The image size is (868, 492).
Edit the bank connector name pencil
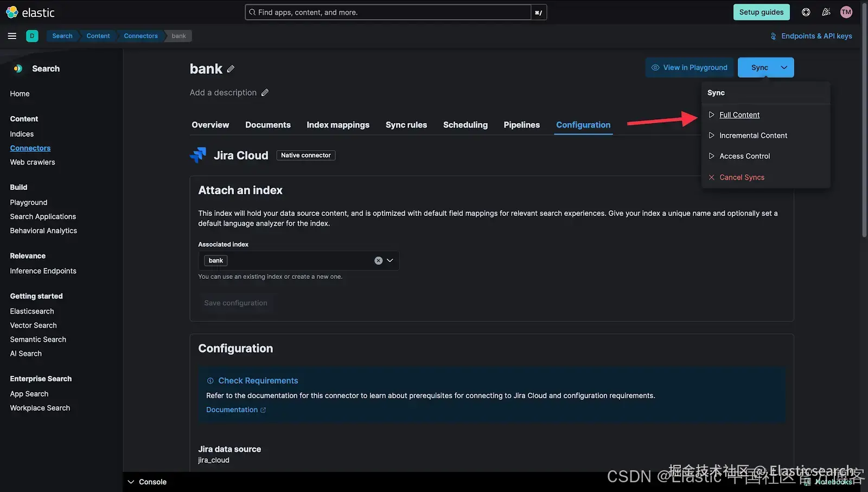click(x=231, y=69)
